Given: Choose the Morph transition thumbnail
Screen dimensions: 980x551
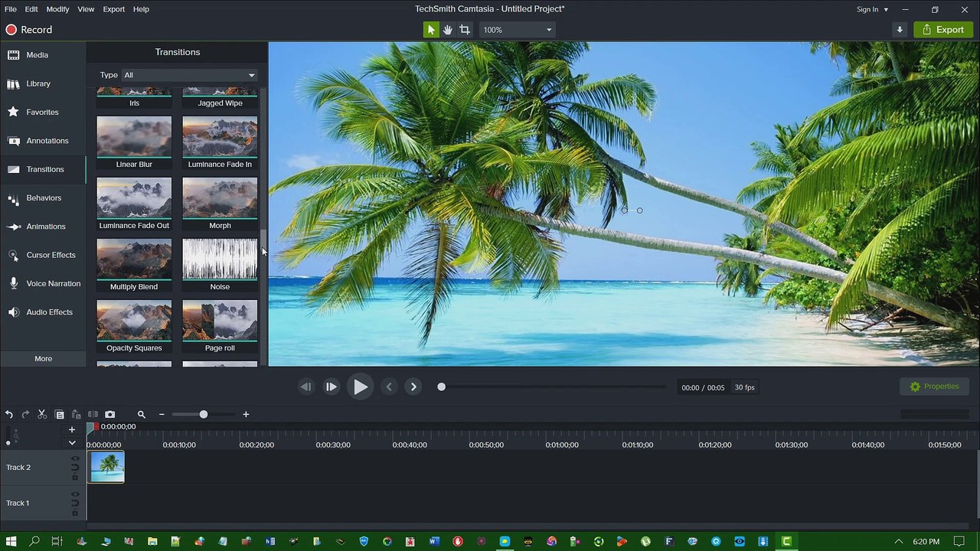Looking at the screenshot, I should [x=220, y=198].
